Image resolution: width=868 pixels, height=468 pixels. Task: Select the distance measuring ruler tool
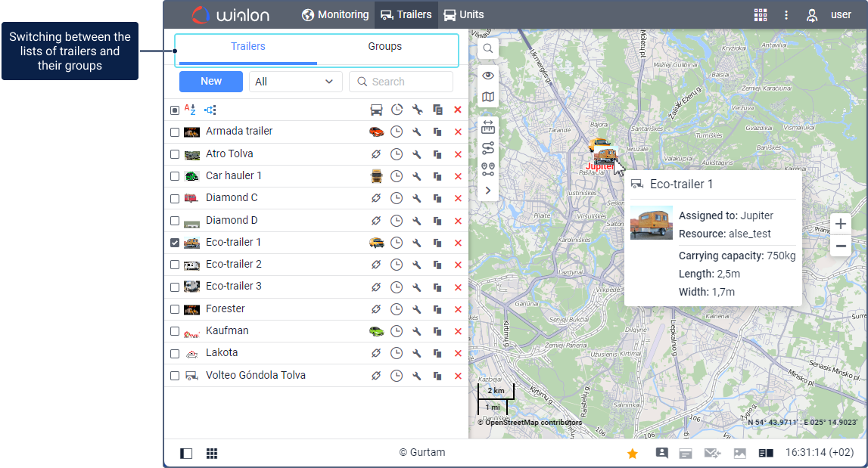click(487, 127)
